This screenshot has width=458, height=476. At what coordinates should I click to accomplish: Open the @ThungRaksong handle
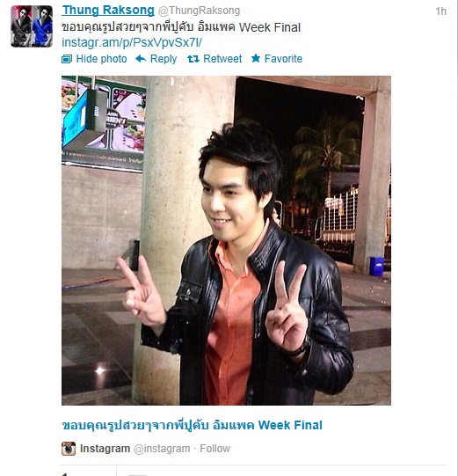click(x=199, y=11)
